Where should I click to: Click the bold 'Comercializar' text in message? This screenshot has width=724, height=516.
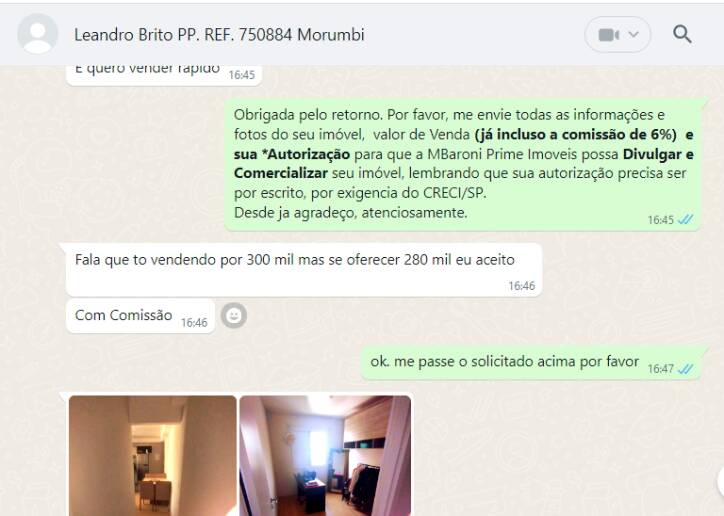coord(281,173)
